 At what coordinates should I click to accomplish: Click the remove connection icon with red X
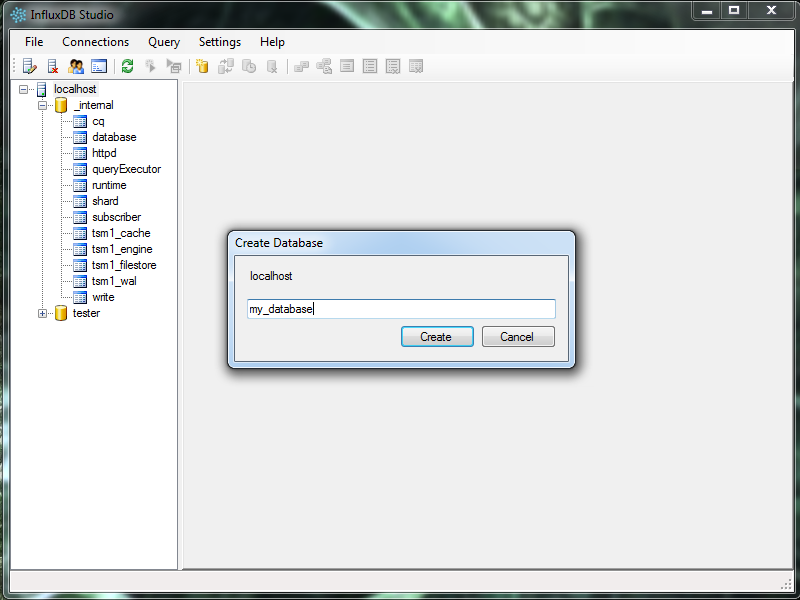pyautogui.click(x=53, y=66)
